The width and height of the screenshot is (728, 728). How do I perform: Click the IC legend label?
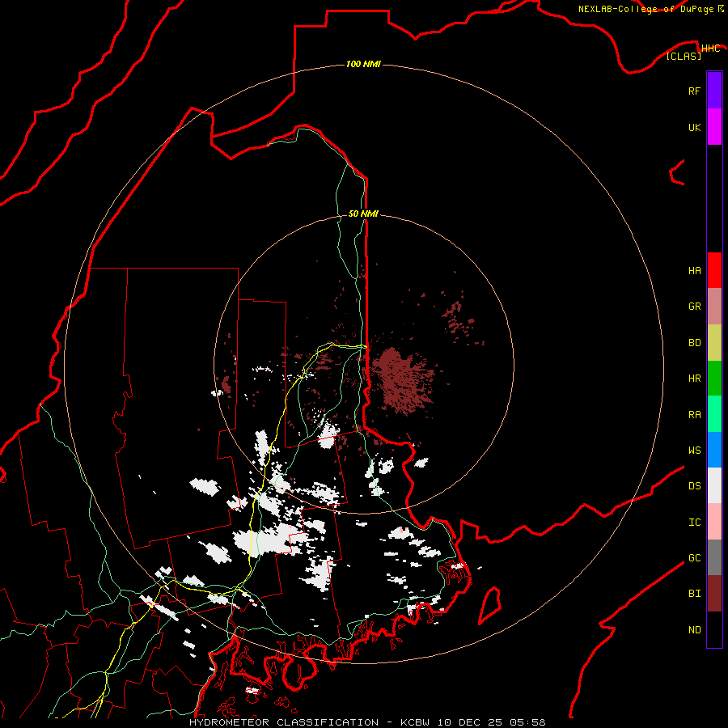coord(694,522)
